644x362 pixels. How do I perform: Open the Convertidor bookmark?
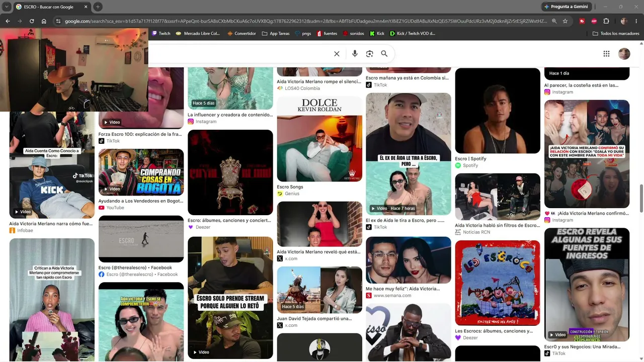[x=242, y=34]
